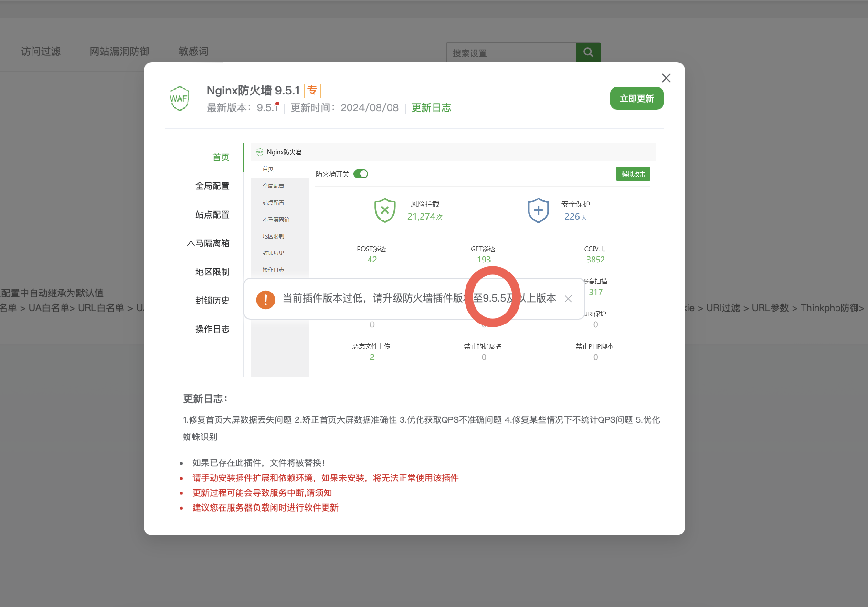Click the search magnifier icon
Screen dimensions: 868x607
click(x=588, y=52)
